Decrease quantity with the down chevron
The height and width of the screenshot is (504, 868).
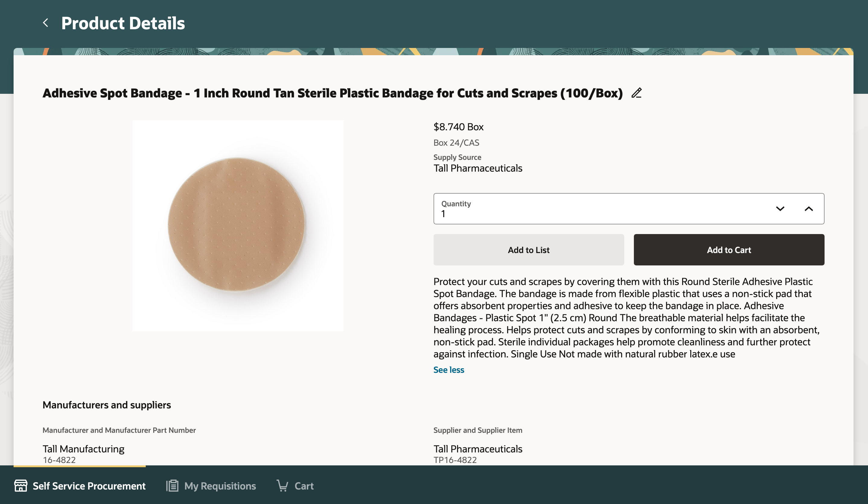click(x=780, y=209)
